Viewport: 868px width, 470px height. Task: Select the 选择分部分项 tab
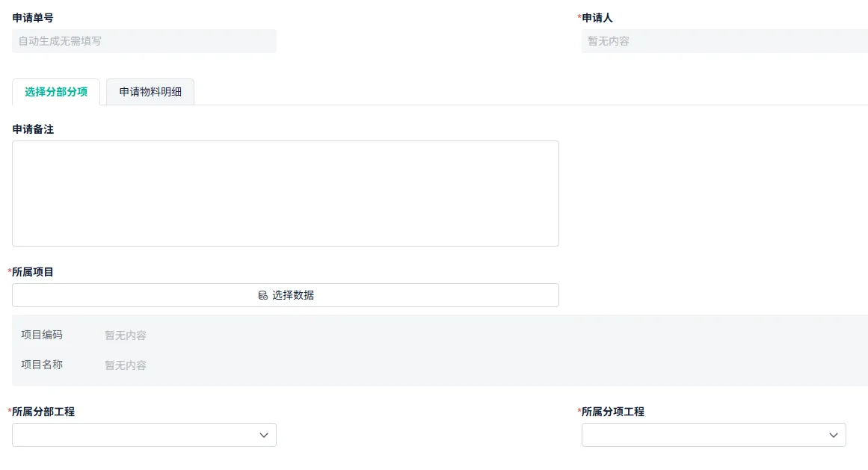click(x=56, y=92)
